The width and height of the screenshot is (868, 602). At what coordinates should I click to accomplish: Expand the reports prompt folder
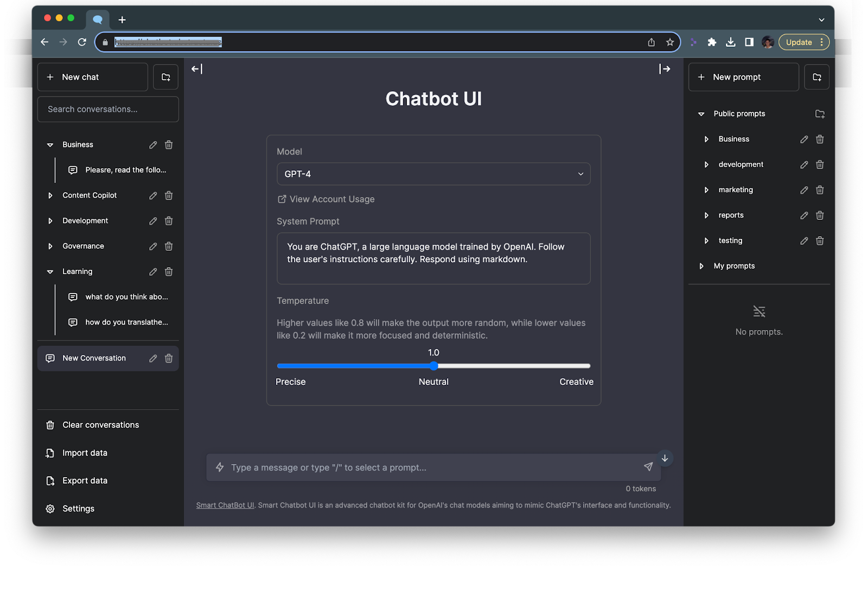706,216
